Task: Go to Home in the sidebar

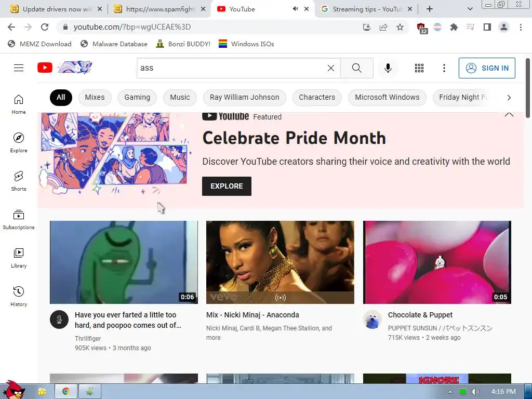Action: [x=19, y=104]
